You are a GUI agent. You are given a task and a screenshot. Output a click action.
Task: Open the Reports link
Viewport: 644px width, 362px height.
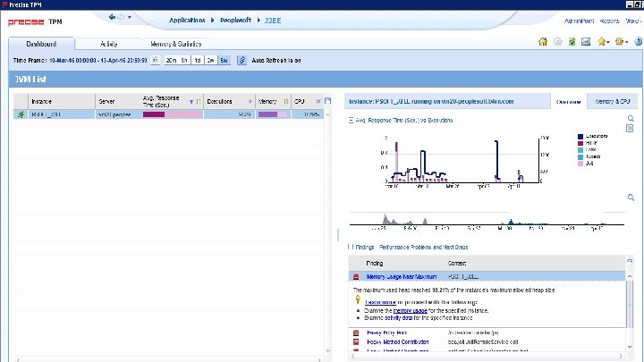coord(609,21)
